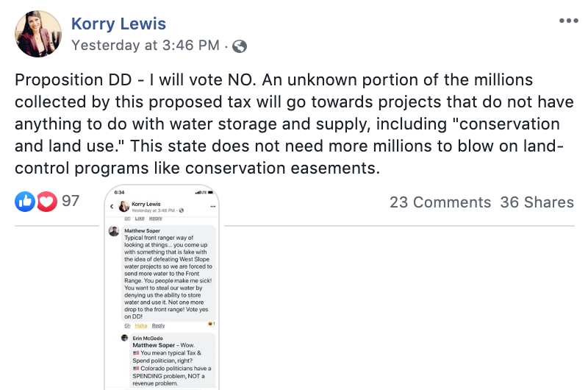Screen dimensions: 588x390
Task: Open the 23 Comments link
Action: click(x=440, y=202)
